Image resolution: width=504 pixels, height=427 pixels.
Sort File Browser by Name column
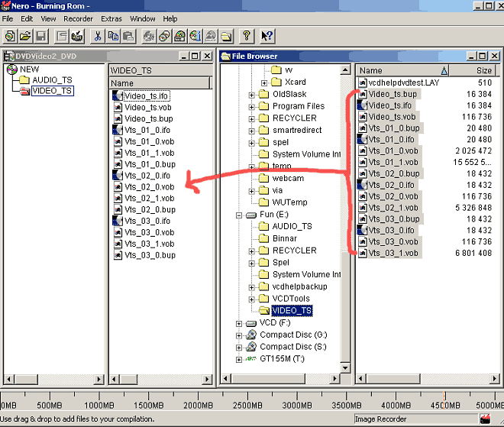[402, 70]
